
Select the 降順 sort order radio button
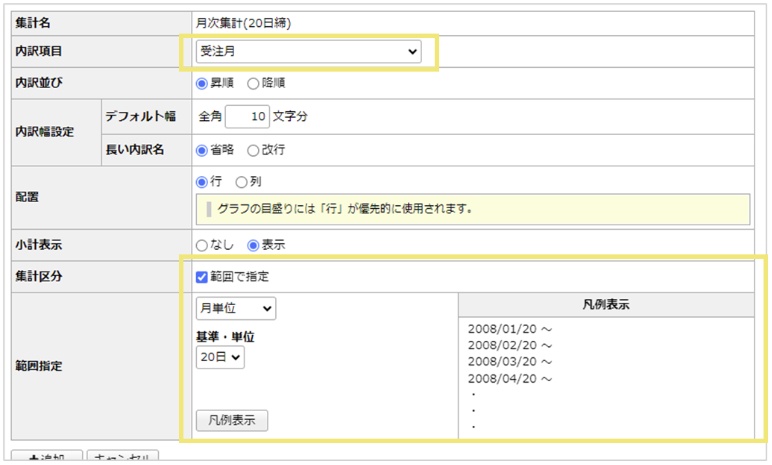tap(253, 84)
